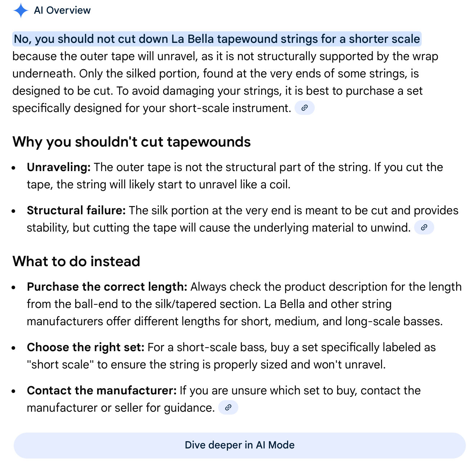Click the bold "Unraveling:" label
Screen dimensions: 476x465
click(59, 167)
